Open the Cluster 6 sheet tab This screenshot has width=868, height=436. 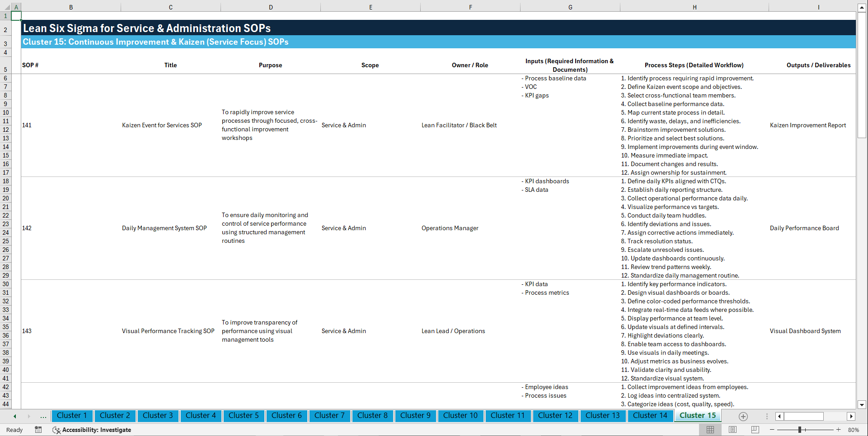286,416
